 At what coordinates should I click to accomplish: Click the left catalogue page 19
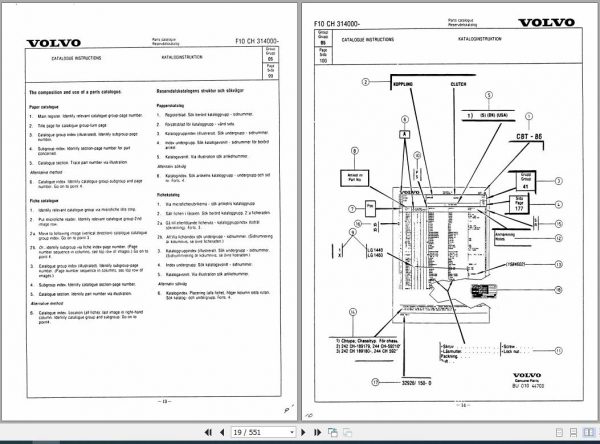149,212
